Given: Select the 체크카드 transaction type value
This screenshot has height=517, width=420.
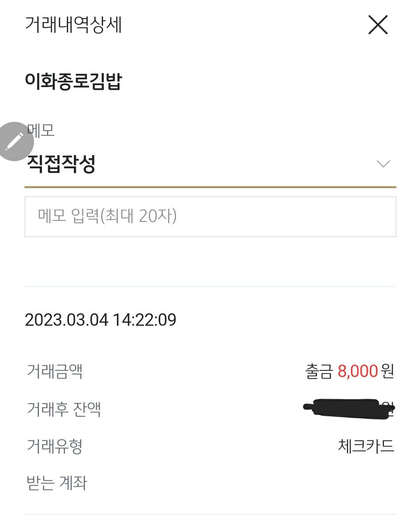Looking at the screenshot, I should point(366,446).
